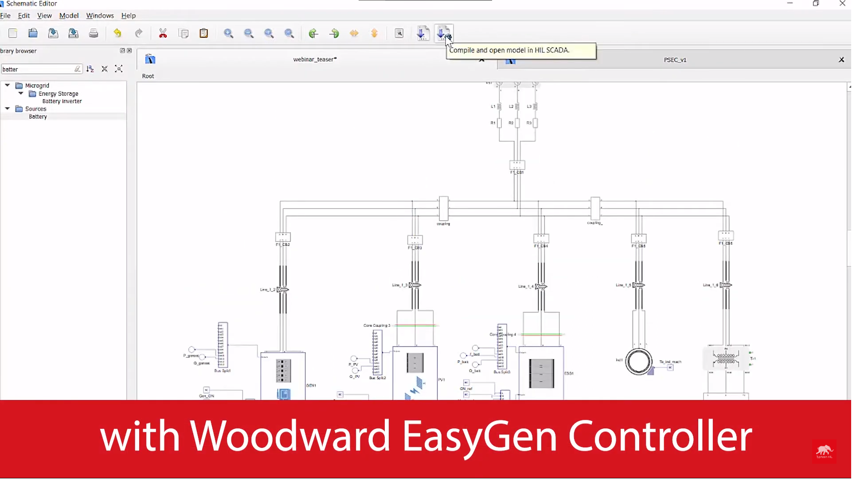Open the File menu
Viewport: 868px width, 489px height.
pos(6,15)
